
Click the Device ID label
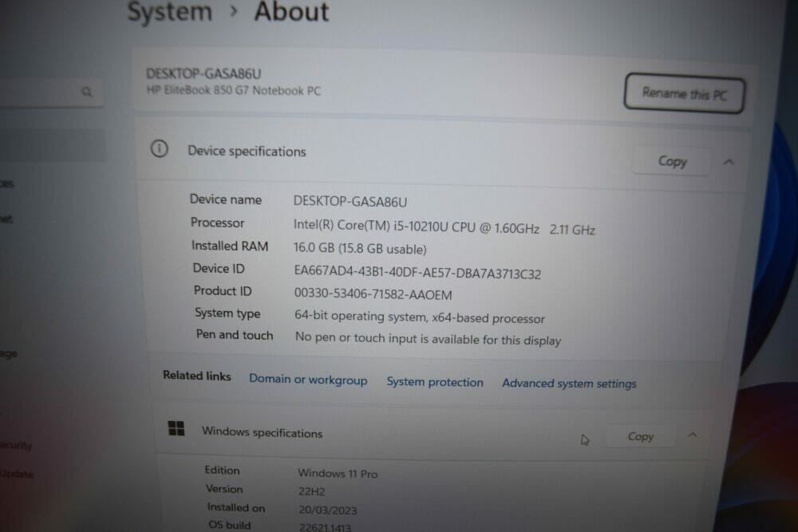219,268
